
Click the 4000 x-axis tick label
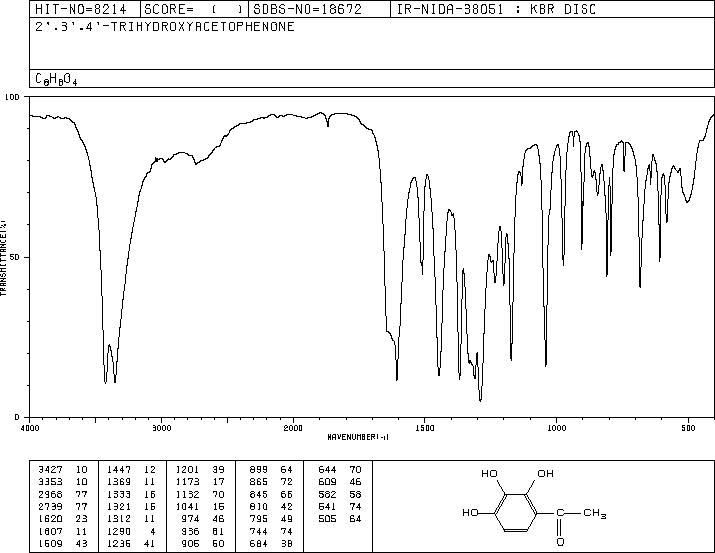click(x=30, y=428)
